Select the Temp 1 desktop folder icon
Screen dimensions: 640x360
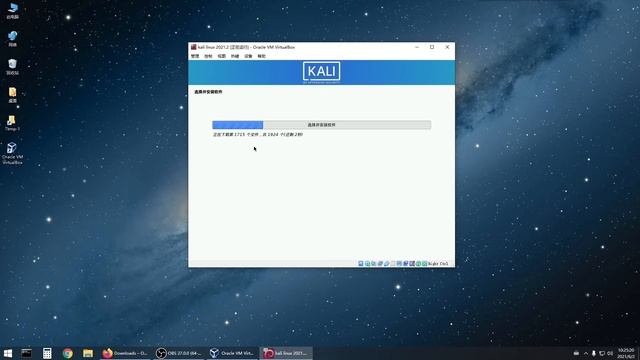click(12, 123)
